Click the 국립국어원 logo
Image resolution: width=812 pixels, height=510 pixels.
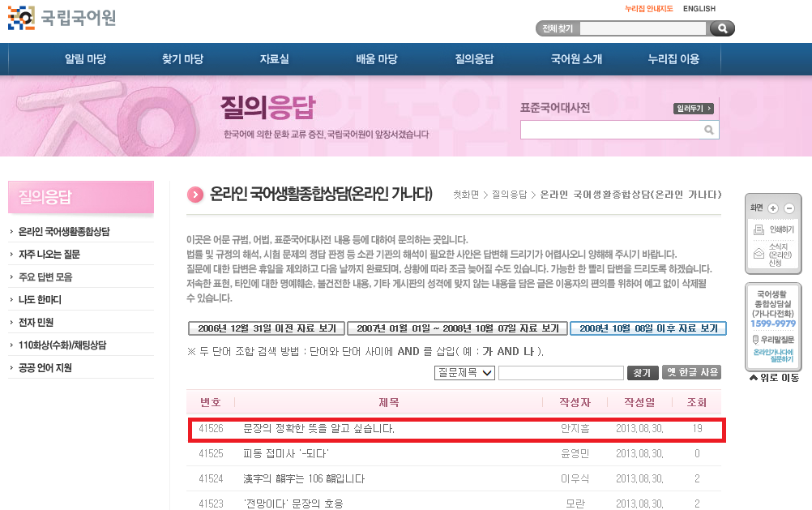[x=62, y=17]
